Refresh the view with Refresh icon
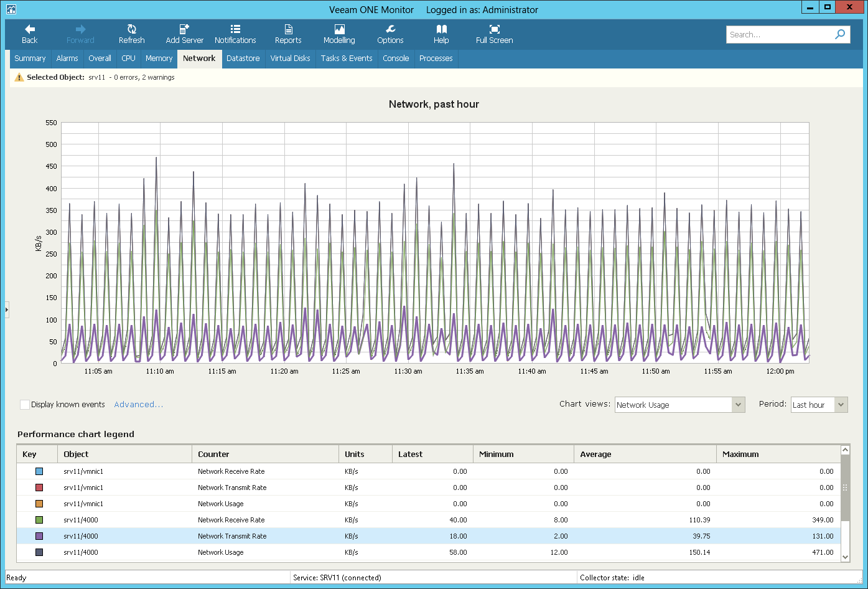868x589 pixels. [x=131, y=29]
